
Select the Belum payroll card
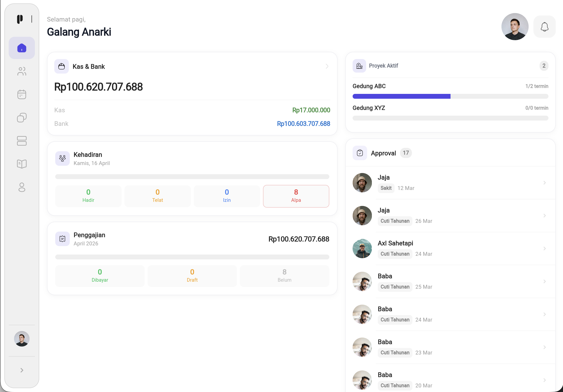[284, 276]
